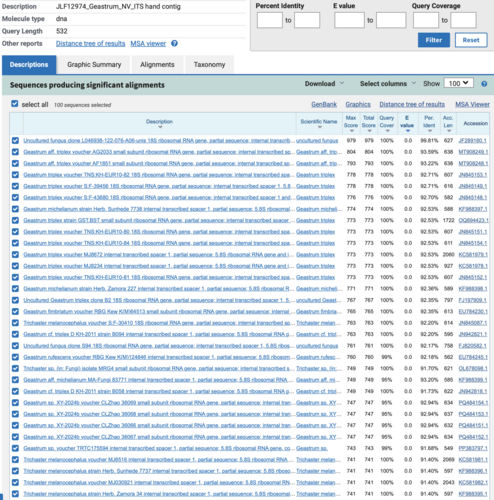Image resolution: width=494 pixels, height=500 pixels.
Task: Click help icon beside Show dropdown
Action: click(484, 84)
